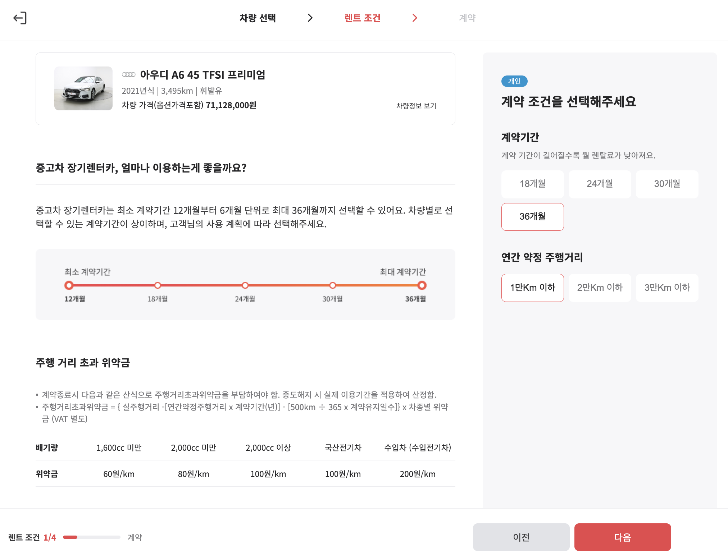Select 30개월 contract period
The image size is (728, 560).
(x=667, y=184)
